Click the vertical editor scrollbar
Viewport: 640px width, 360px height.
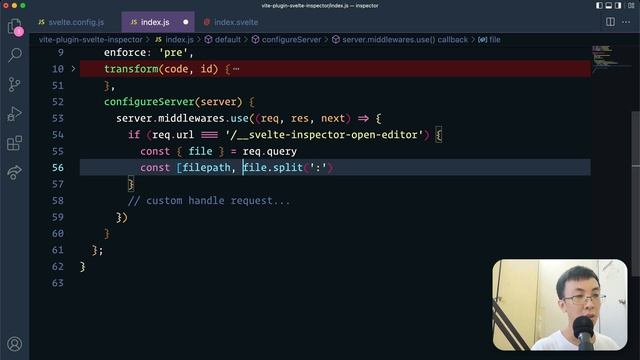pos(636,194)
